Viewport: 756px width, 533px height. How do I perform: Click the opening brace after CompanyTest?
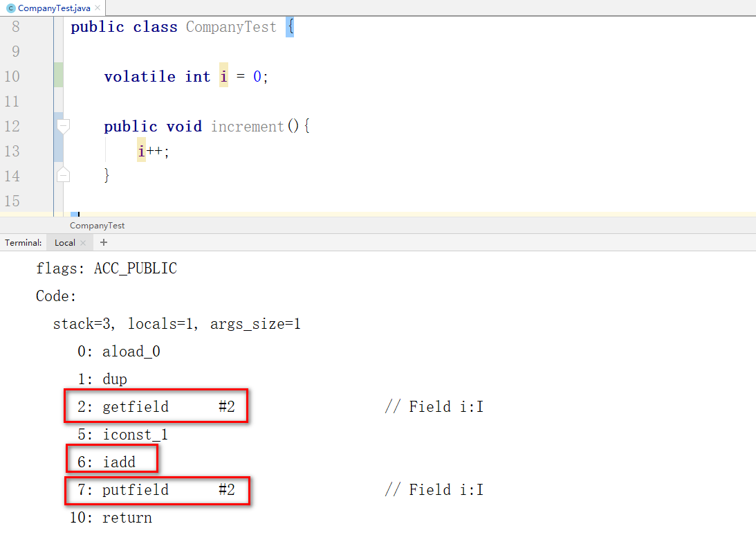tap(290, 27)
